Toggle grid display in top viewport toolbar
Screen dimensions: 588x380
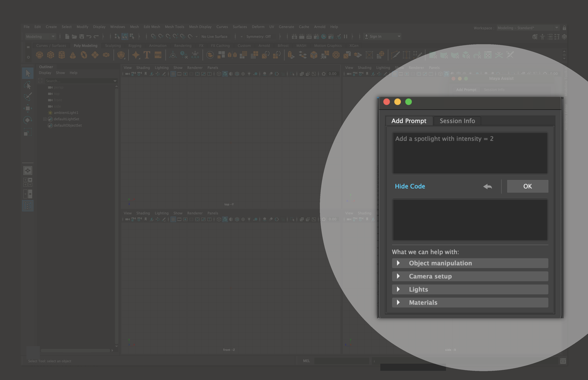pos(173,74)
